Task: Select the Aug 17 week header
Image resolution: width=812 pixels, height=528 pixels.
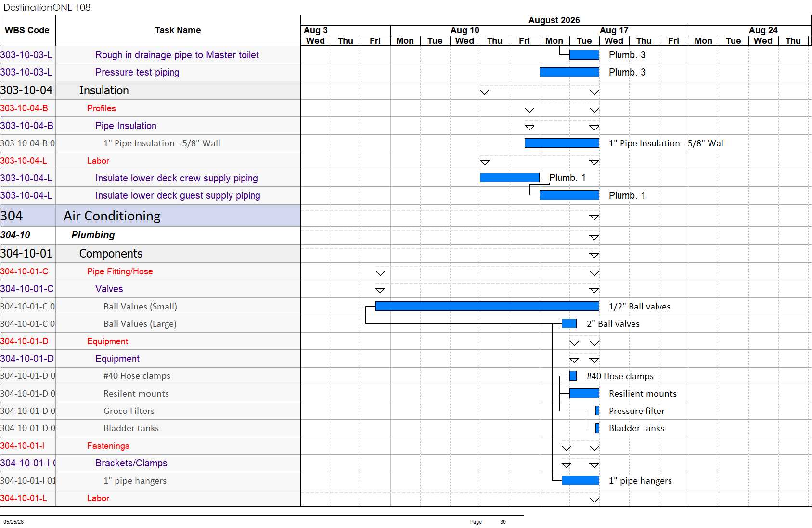Action: (x=614, y=30)
